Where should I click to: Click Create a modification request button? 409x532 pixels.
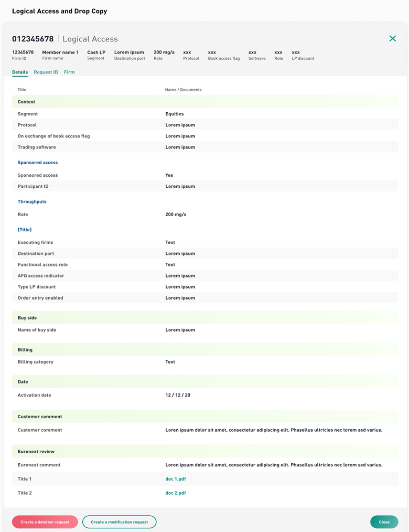click(x=120, y=522)
